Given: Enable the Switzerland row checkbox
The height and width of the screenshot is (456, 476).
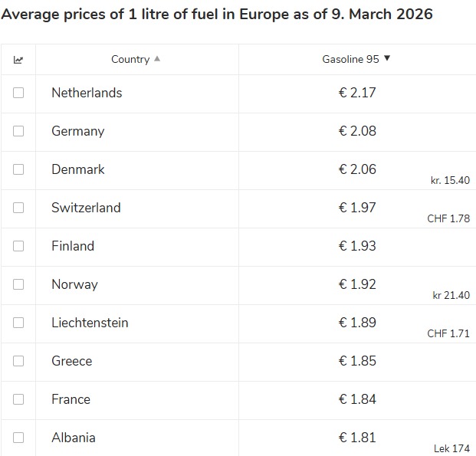Looking at the screenshot, I should coord(18,208).
